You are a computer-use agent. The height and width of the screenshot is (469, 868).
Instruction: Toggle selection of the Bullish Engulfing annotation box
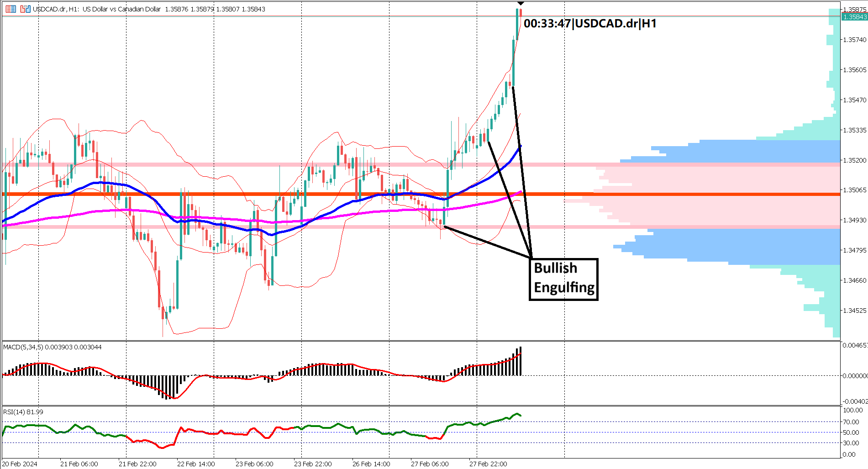click(x=564, y=279)
